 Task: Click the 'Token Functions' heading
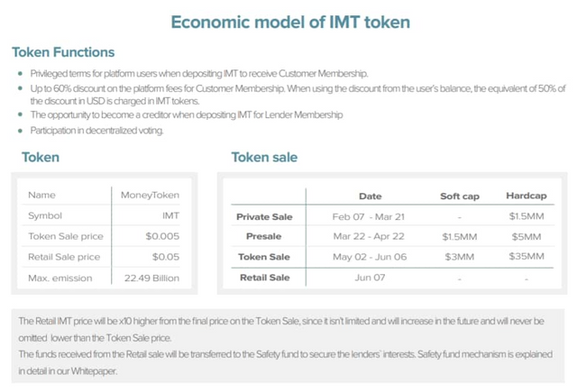[x=63, y=52]
